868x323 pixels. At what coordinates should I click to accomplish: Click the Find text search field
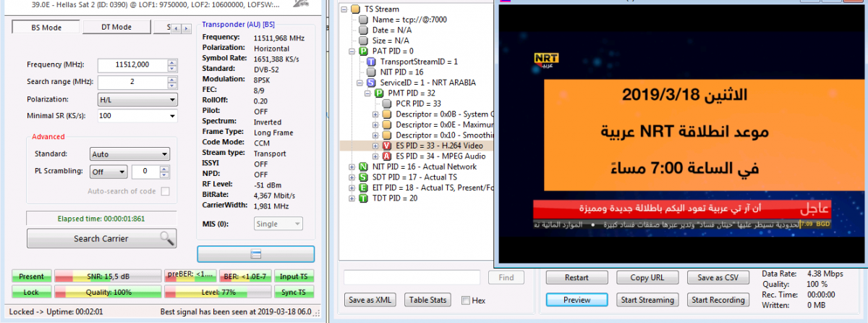click(412, 277)
